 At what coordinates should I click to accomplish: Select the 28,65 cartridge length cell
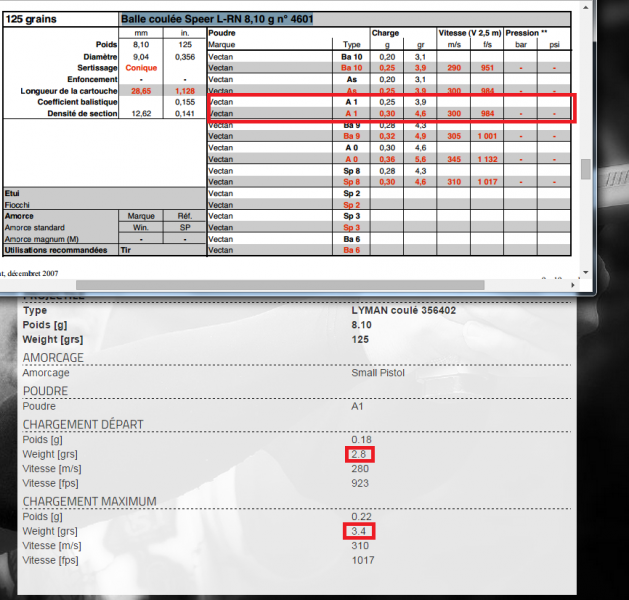coord(141,91)
